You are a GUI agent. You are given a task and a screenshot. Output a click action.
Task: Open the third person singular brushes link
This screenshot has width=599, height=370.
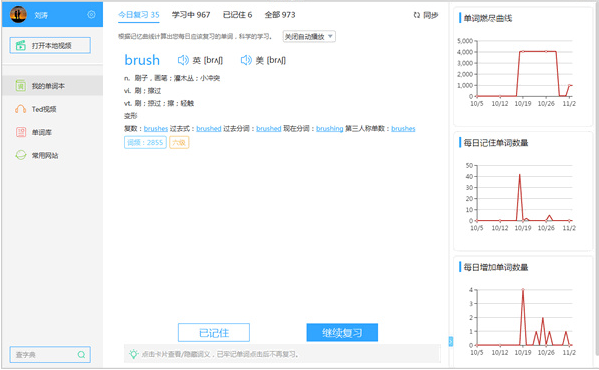point(403,129)
